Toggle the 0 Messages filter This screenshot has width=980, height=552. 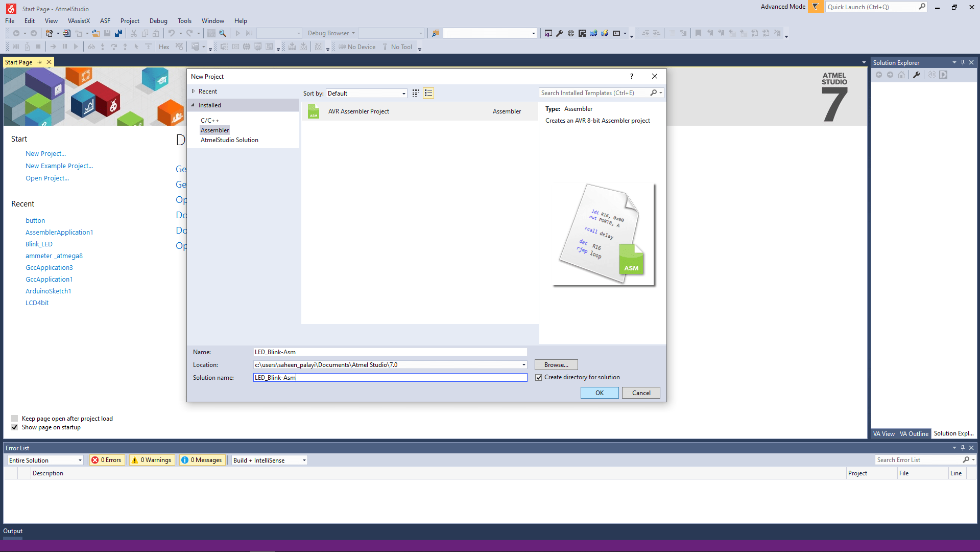[x=202, y=460]
